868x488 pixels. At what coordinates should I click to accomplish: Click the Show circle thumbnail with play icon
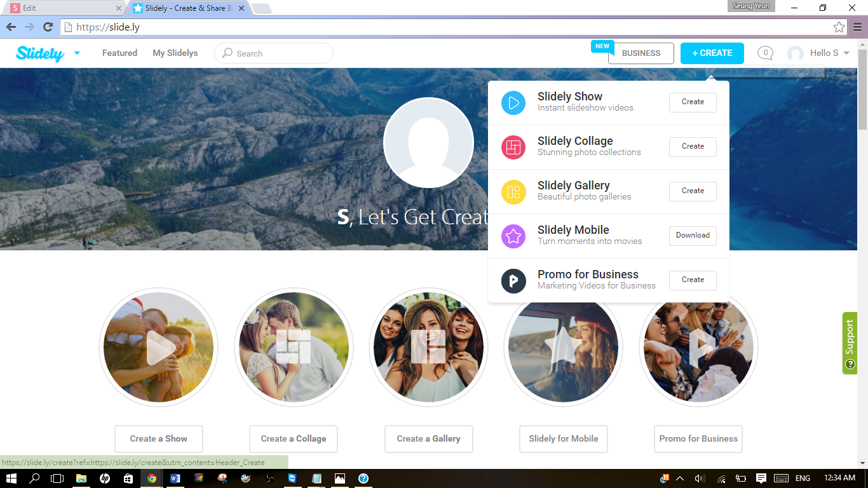point(158,347)
